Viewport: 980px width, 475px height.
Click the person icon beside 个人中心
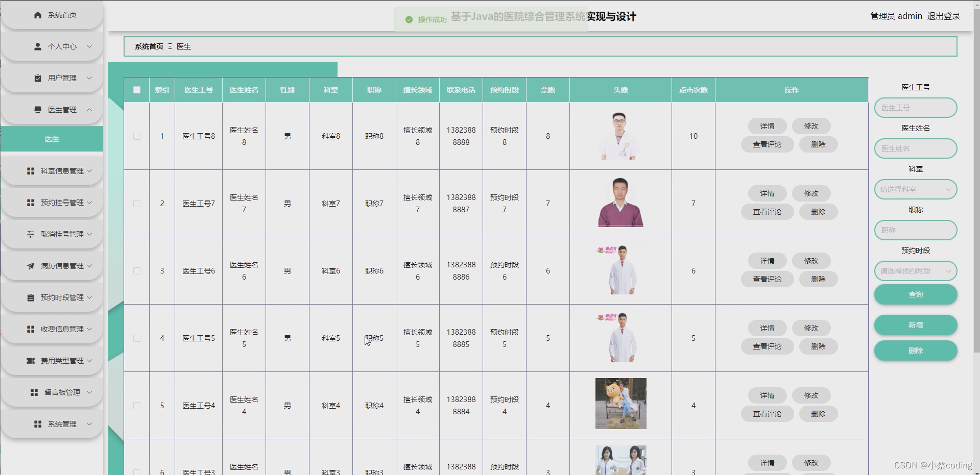pos(38,46)
